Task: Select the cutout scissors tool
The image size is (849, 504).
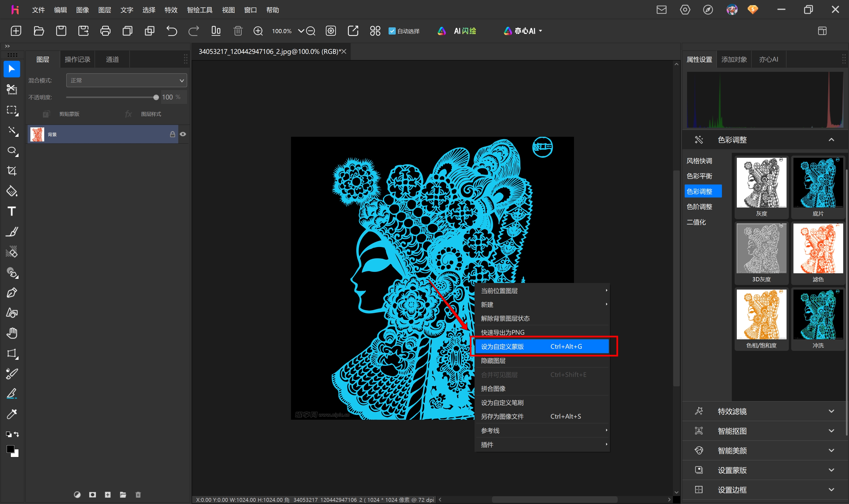Action: coord(12,90)
